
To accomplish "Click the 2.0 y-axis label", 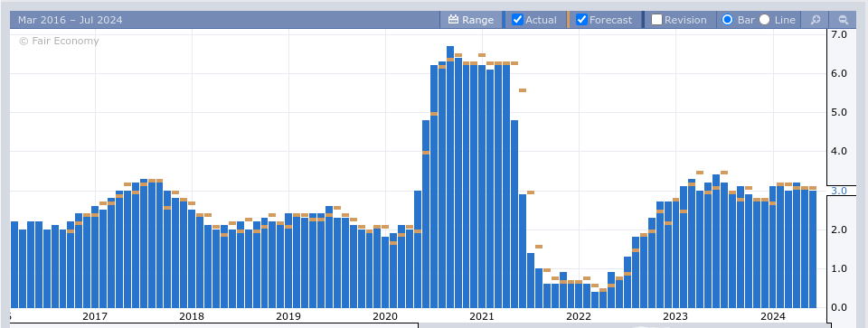I will [840, 230].
